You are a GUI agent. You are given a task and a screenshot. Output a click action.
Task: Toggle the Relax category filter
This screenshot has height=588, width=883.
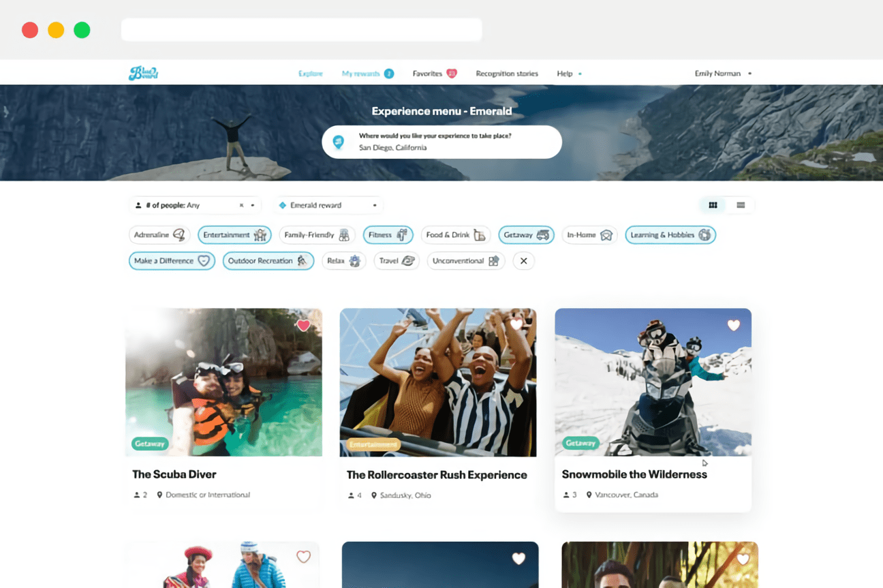[343, 261]
